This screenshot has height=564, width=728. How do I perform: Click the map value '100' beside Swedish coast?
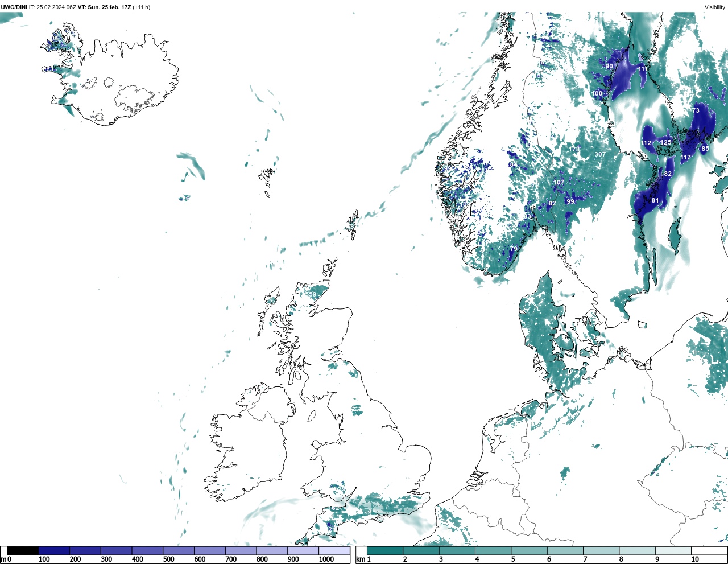pos(597,93)
